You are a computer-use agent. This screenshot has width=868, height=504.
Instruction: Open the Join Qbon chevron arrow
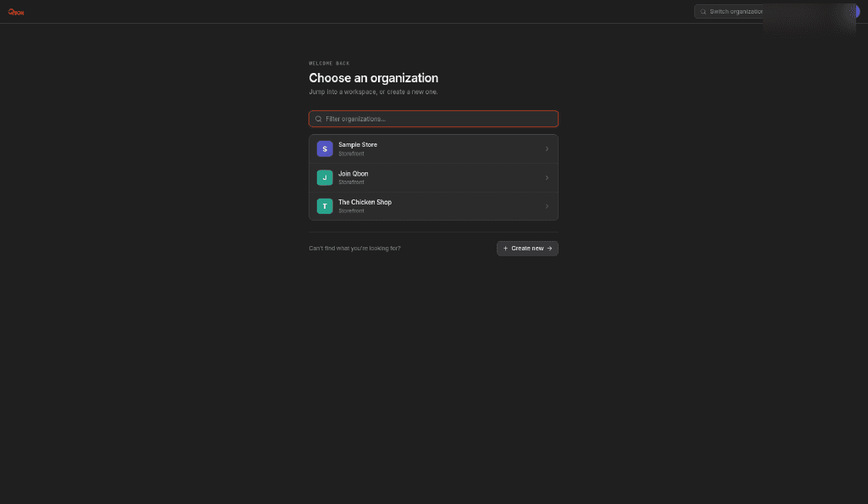547,178
